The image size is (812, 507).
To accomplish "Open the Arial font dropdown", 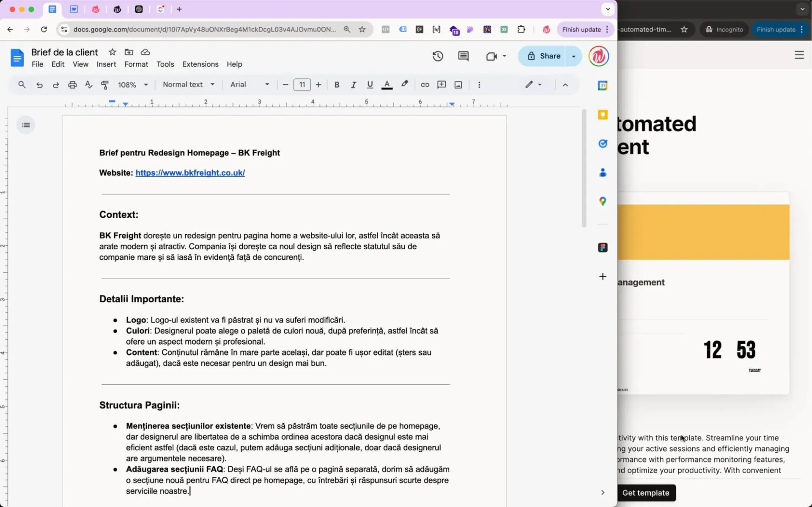I will click(250, 85).
